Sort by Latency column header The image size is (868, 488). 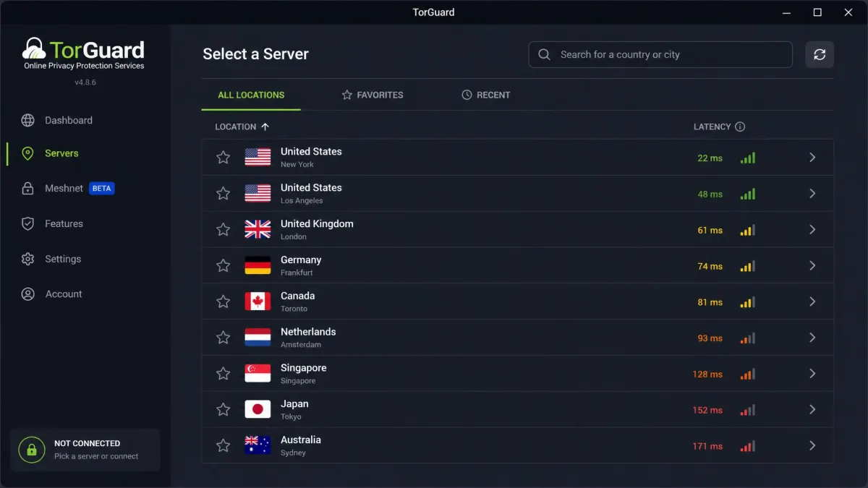click(x=712, y=127)
